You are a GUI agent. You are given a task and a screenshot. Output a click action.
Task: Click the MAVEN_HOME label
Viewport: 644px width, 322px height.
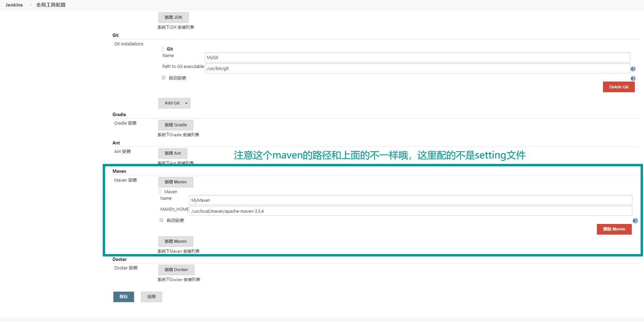pos(174,209)
